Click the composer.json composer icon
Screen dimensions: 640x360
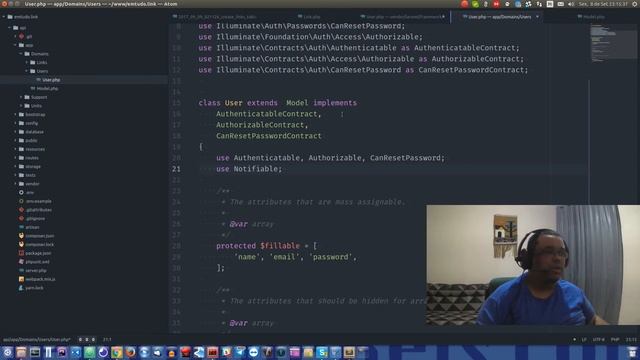(x=21, y=236)
